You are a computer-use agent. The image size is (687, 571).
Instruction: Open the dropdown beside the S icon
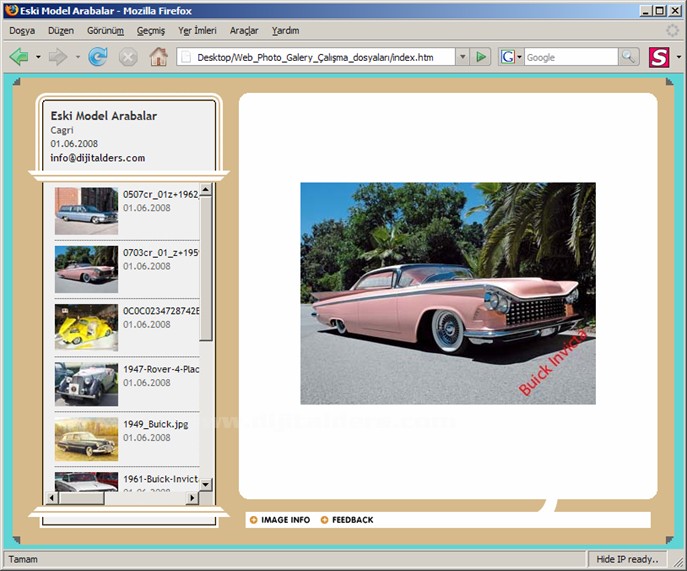pyautogui.click(x=679, y=57)
